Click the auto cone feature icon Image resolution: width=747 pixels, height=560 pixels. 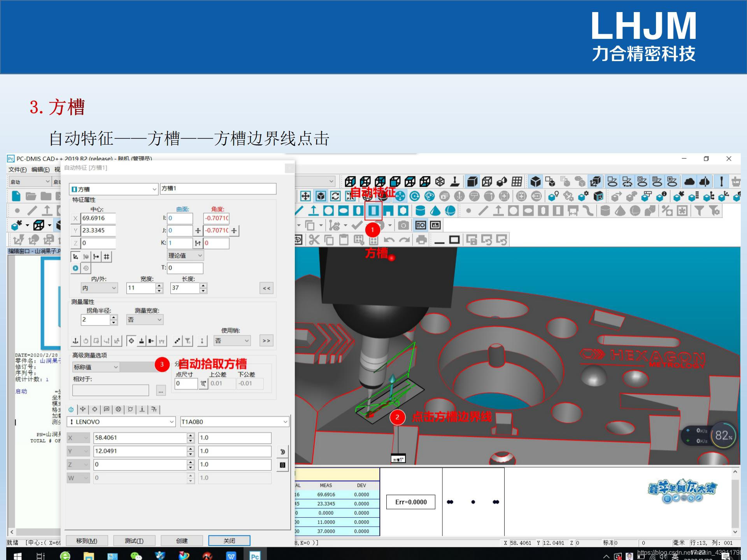point(435,211)
